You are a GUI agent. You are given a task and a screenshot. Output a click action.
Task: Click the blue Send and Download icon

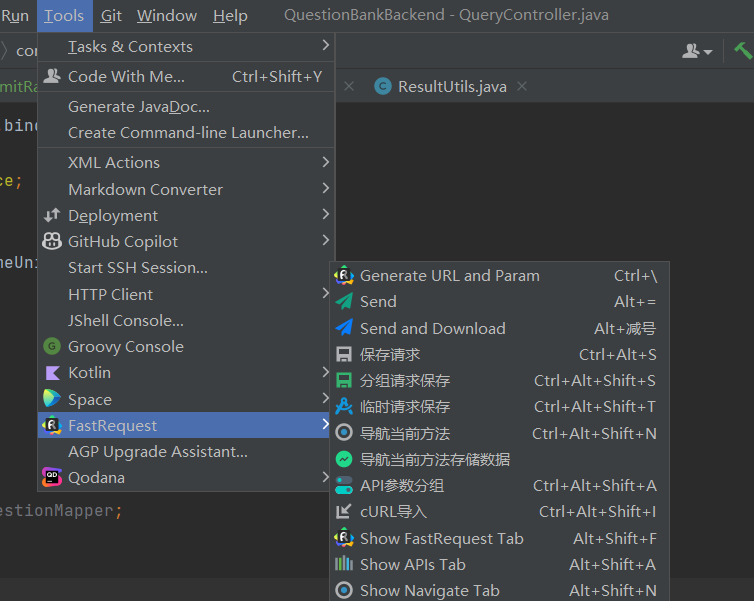344,328
